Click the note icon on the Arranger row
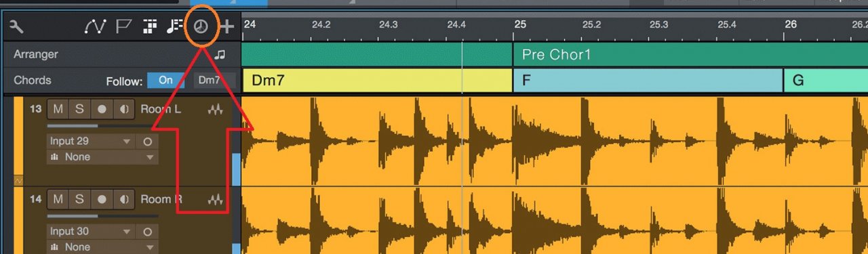 click(219, 55)
